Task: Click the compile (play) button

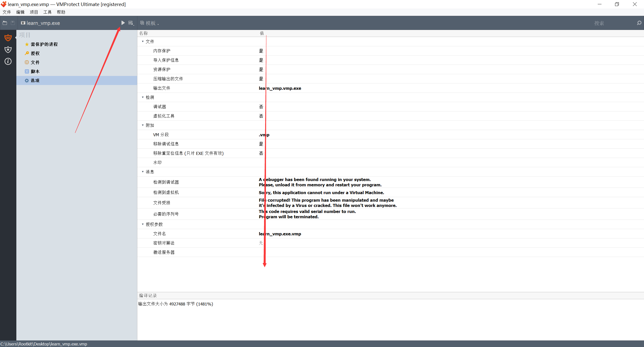Action: 123,23
